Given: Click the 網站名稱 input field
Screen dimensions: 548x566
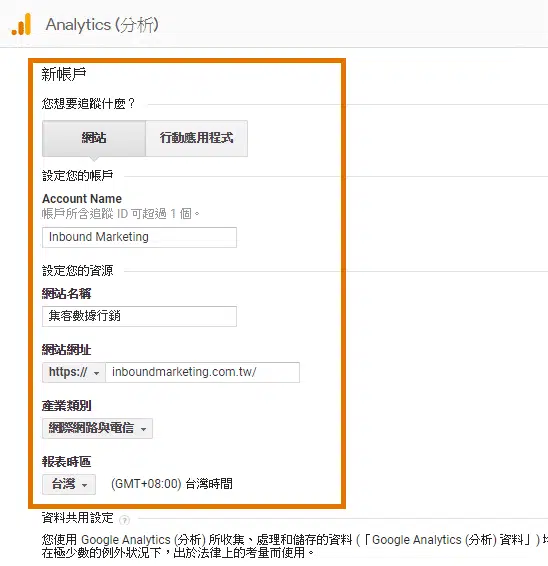Looking at the screenshot, I should (x=139, y=316).
